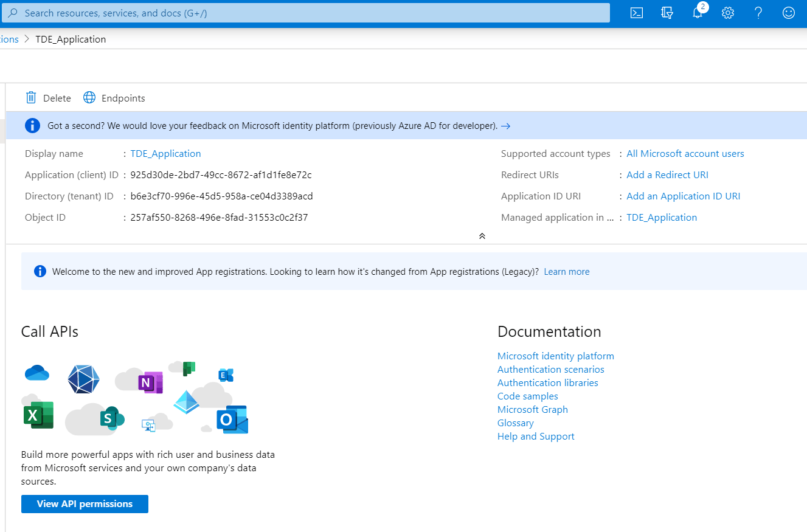807x532 pixels.
Task: Open the notifications bell
Action: tap(698, 13)
